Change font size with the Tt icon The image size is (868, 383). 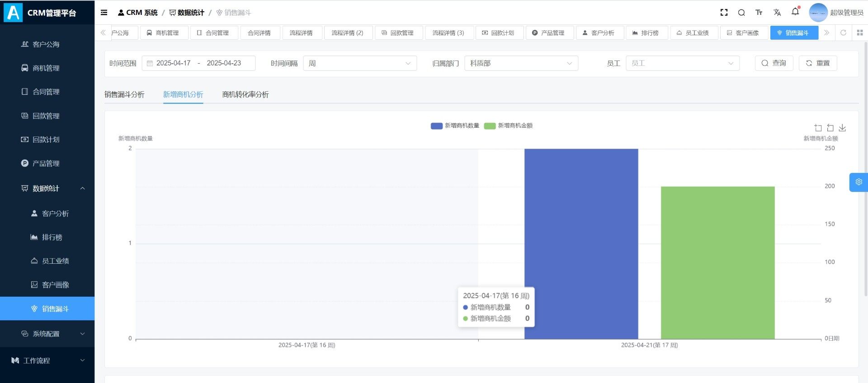click(759, 13)
